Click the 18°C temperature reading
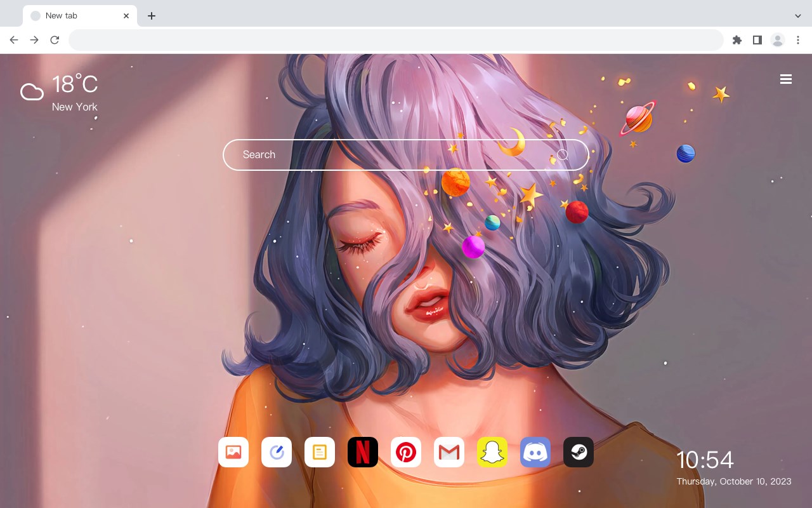 point(75,84)
